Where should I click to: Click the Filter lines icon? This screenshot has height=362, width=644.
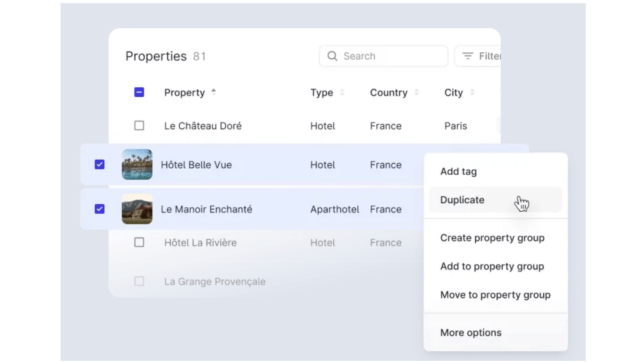click(467, 56)
